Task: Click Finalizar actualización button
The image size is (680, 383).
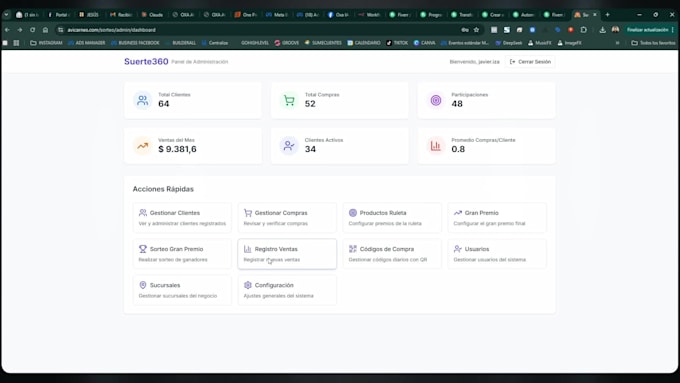Action: coord(647,30)
